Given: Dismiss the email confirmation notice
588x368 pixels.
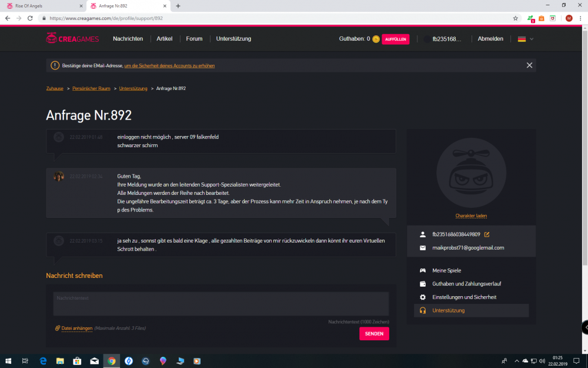Looking at the screenshot, I should click(529, 65).
